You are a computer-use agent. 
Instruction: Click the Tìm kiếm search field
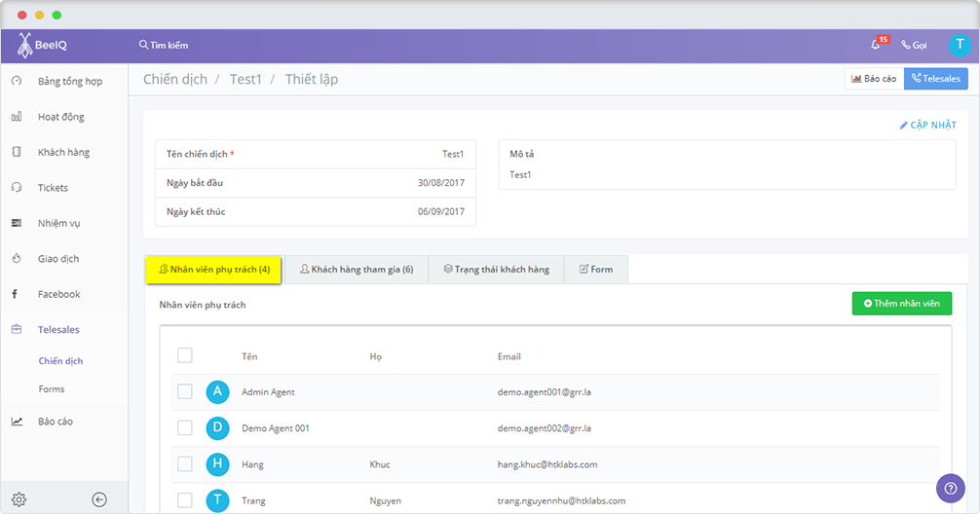point(164,45)
